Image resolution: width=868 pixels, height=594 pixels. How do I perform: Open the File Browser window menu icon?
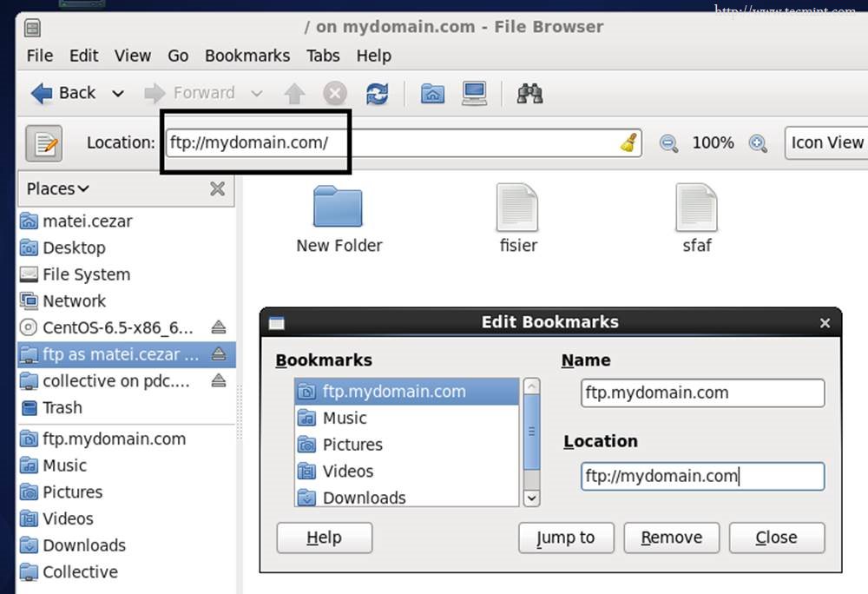[x=33, y=28]
